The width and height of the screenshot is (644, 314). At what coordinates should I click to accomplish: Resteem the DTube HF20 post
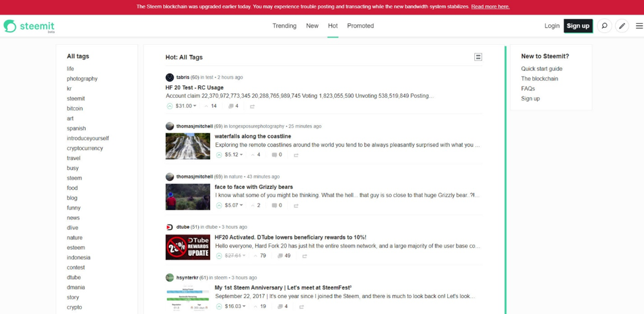(x=304, y=256)
